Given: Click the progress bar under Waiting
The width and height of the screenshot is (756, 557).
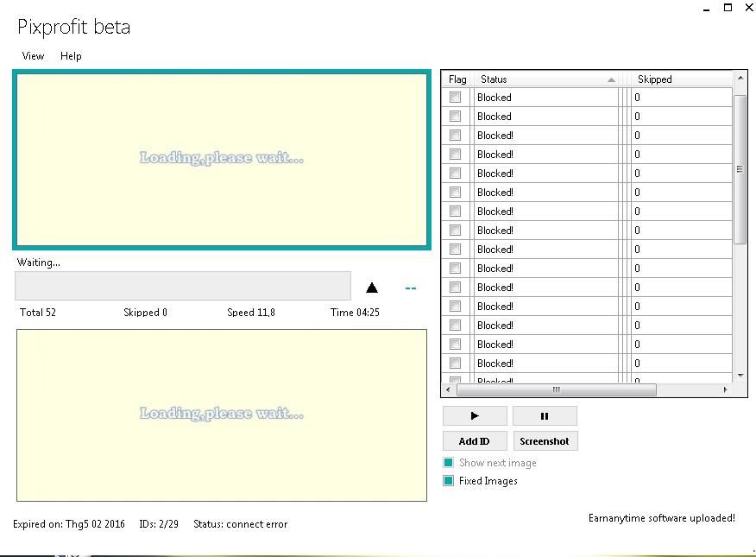Looking at the screenshot, I should (183, 286).
